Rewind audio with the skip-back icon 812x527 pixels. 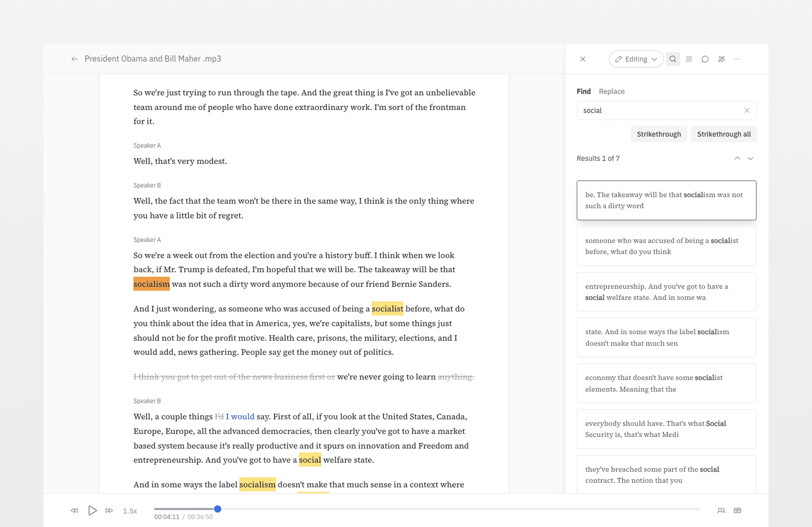(74, 510)
